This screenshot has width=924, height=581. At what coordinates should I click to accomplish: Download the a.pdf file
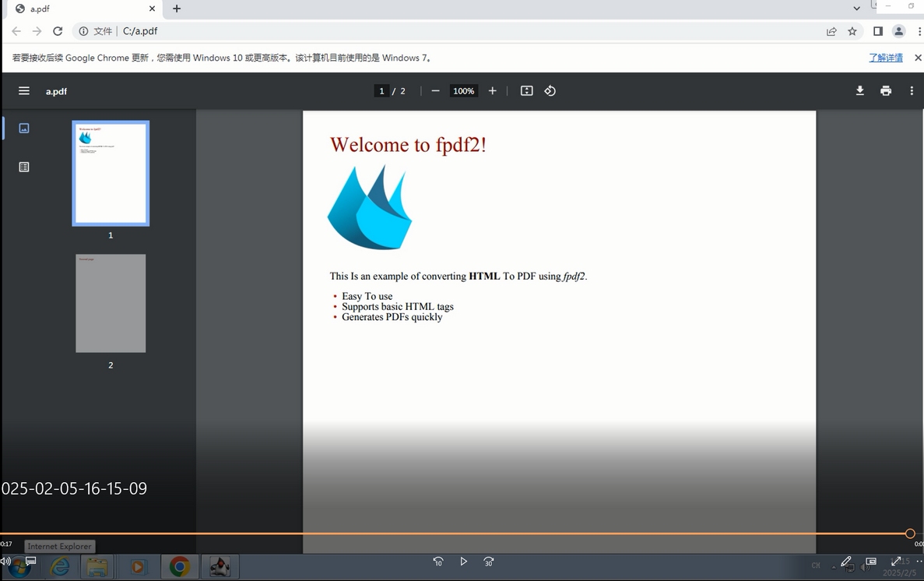click(859, 91)
